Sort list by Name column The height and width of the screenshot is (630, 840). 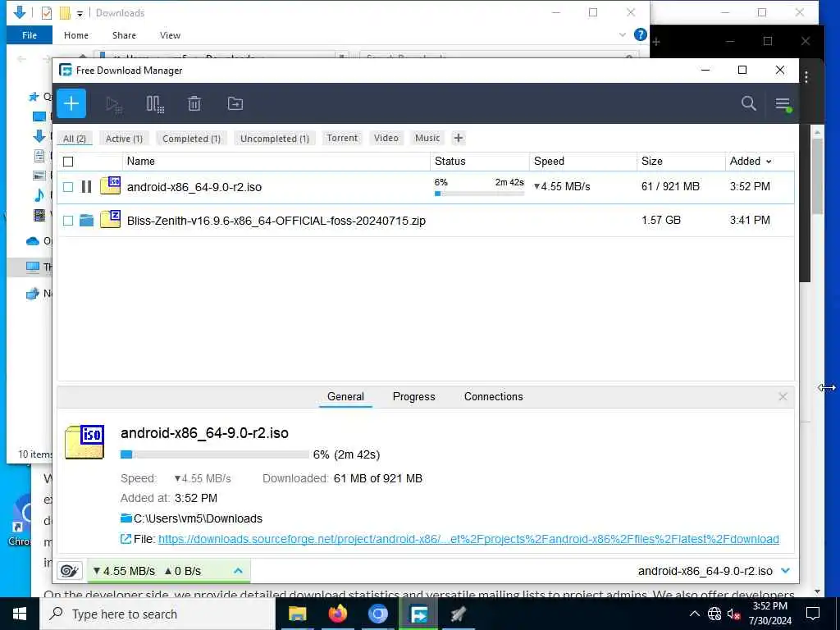click(x=276, y=162)
